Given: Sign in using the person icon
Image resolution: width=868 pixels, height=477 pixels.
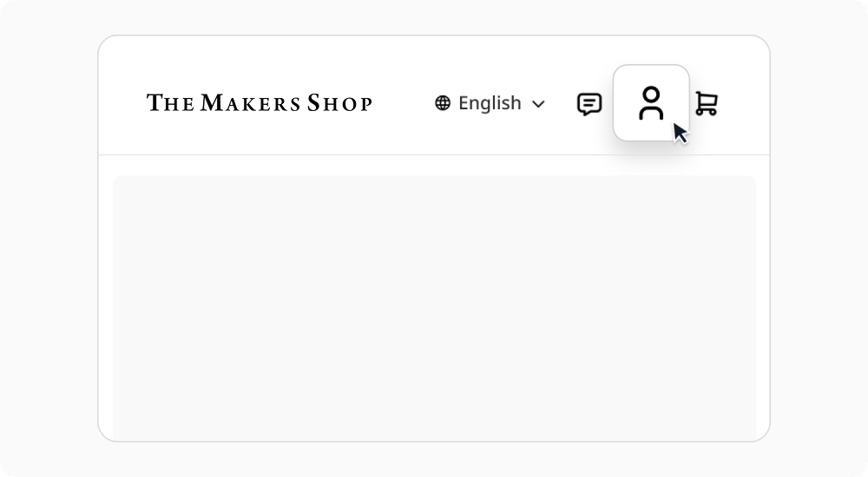Looking at the screenshot, I should pyautogui.click(x=651, y=103).
